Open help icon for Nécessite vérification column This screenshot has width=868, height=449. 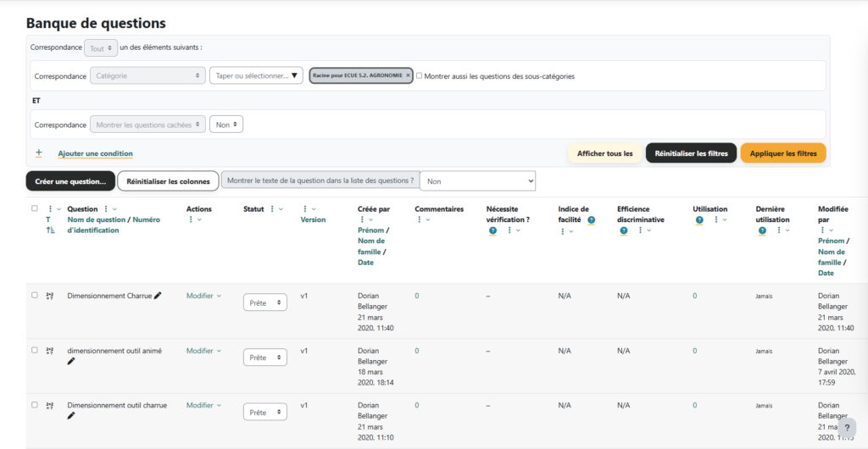(x=492, y=230)
